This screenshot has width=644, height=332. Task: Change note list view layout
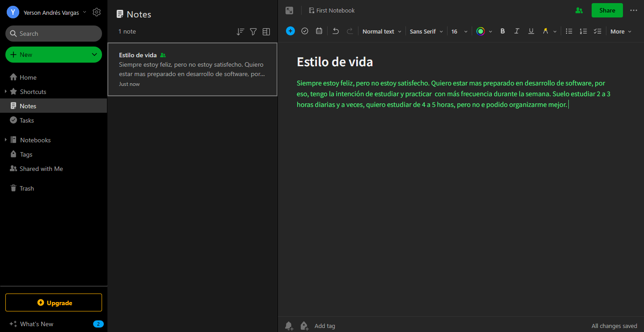pos(266,32)
